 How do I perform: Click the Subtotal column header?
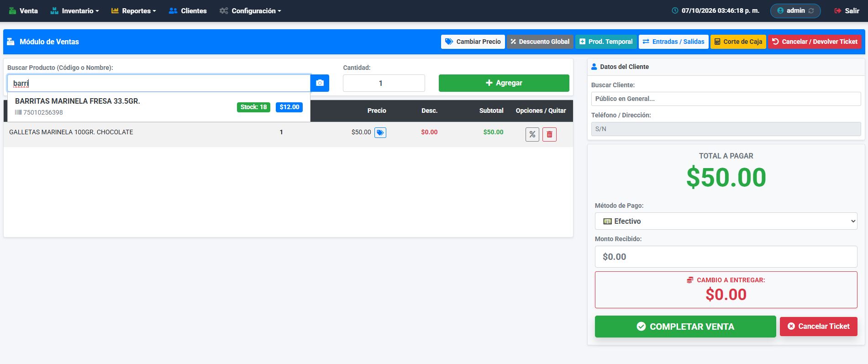[x=491, y=111]
